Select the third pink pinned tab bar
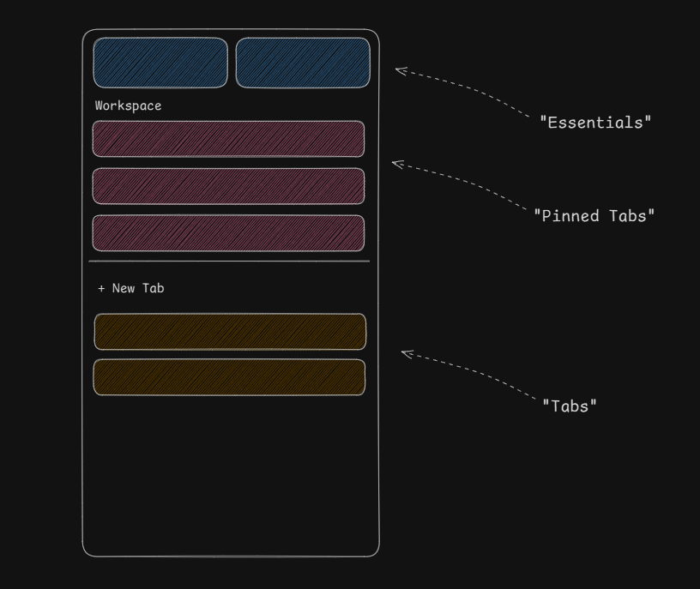The width and height of the screenshot is (700, 589). point(228,233)
